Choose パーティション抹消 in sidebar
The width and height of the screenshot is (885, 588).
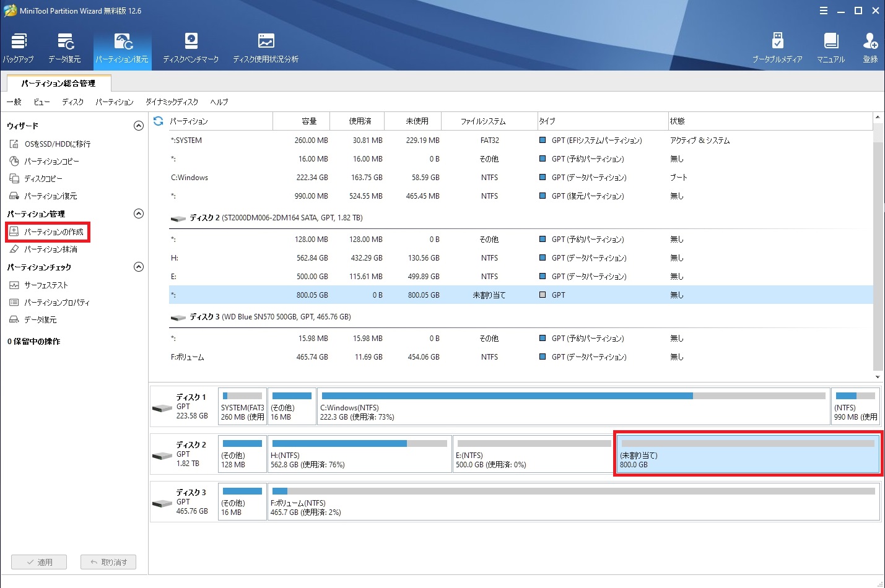[43, 249]
